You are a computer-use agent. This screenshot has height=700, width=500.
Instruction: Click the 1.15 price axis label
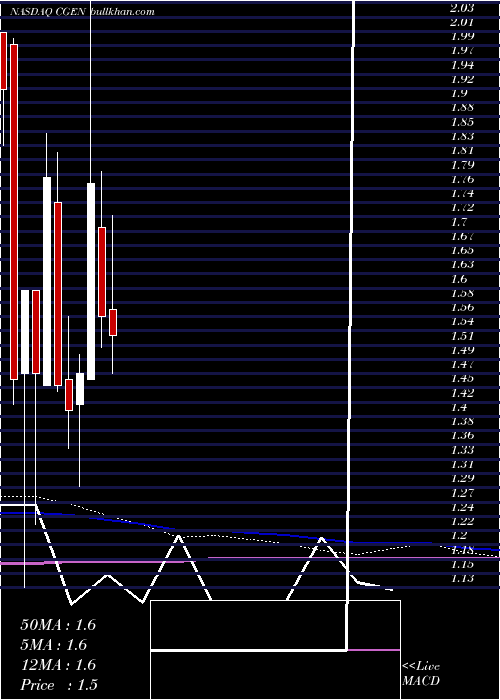pos(462,564)
